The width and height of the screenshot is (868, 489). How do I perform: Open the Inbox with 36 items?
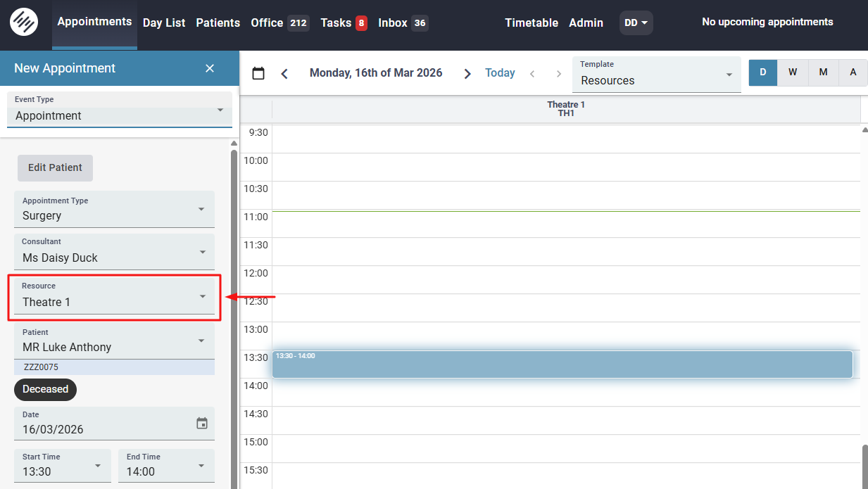click(x=403, y=23)
